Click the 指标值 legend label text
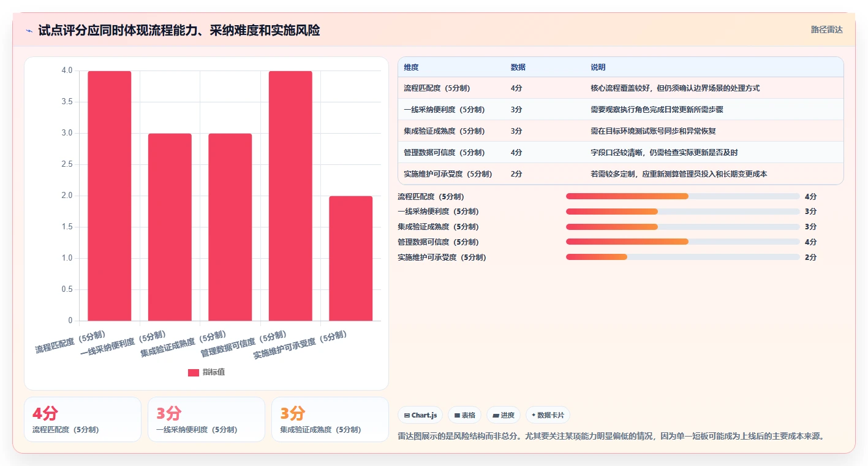Screen dimensions: 868x466 point(214,372)
